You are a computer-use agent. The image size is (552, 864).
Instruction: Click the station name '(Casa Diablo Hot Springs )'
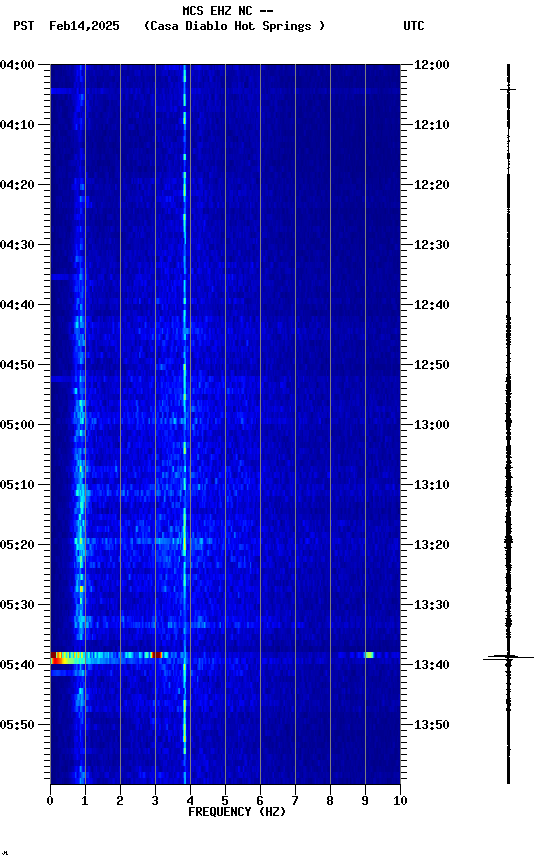(x=235, y=26)
